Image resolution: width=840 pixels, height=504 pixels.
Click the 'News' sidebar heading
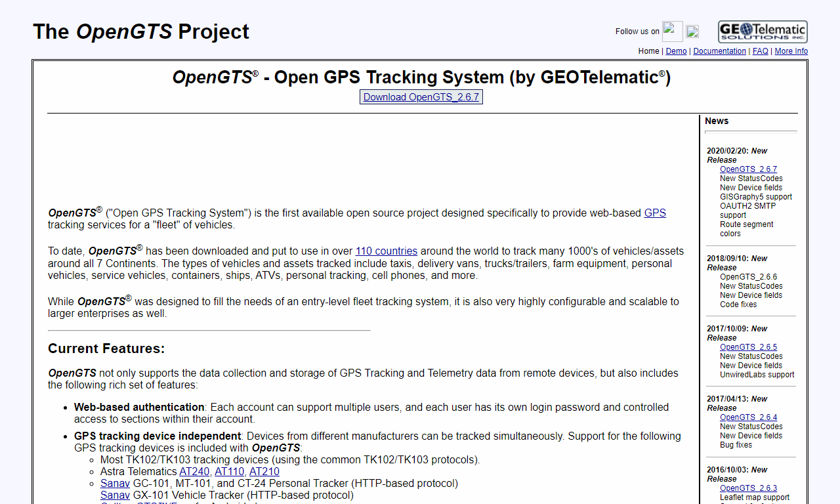[x=717, y=121]
